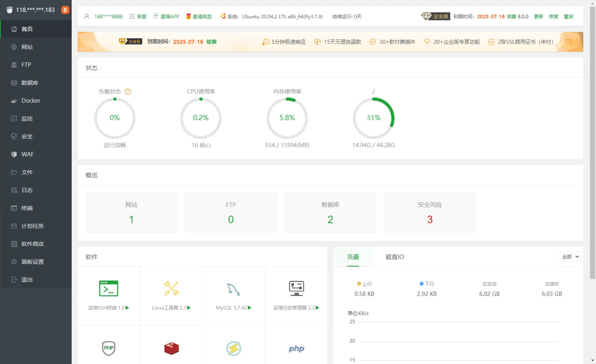Open the 宝塔任务管理器 icon

[296, 288]
